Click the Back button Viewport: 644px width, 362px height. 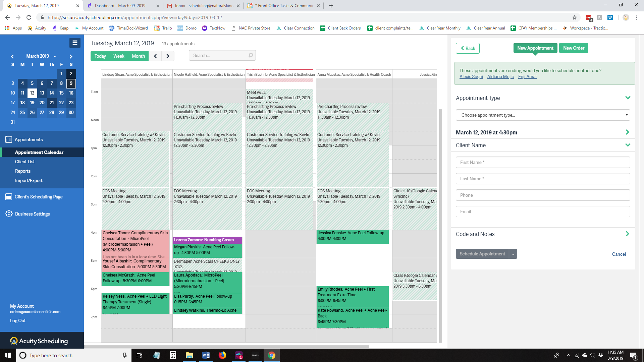coord(468,48)
